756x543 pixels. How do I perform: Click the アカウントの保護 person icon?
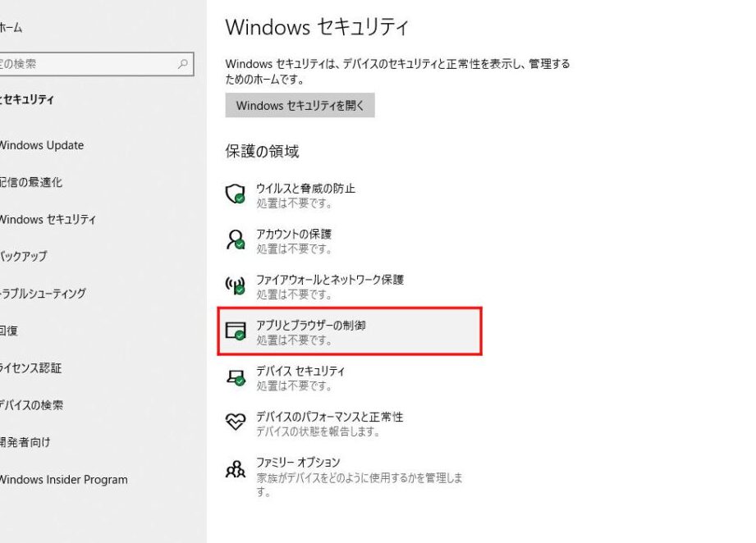tap(236, 240)
